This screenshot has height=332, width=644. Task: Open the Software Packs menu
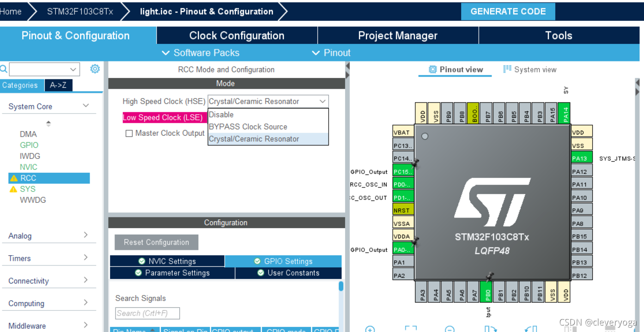[200, 53]
